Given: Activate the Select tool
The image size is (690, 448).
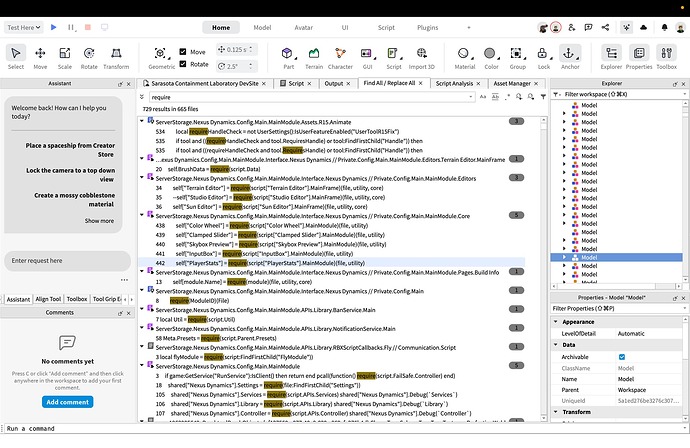Looking at the screenshot, I should click(x=16, y=57).
